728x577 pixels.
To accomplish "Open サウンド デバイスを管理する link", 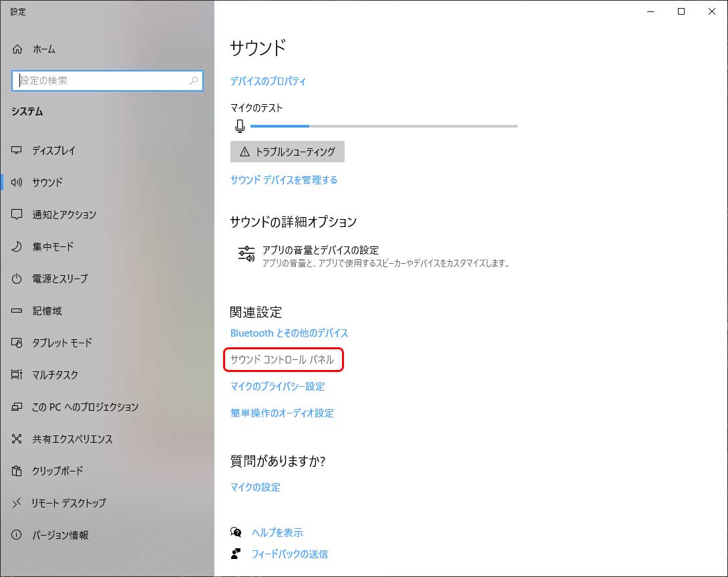I will click(x=284, y=180).
